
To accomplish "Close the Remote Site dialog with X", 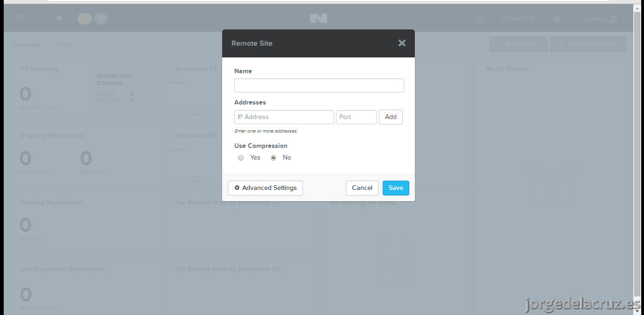I will 402,43.
